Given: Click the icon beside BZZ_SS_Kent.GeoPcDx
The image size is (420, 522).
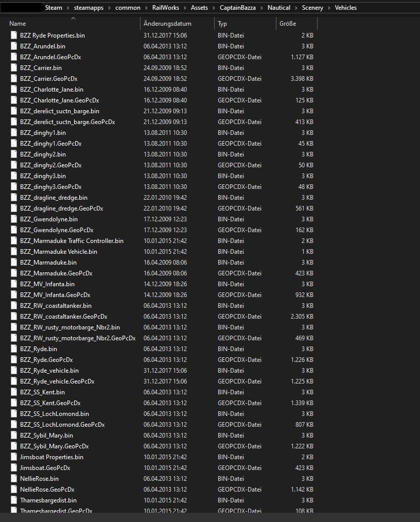Looking at the screenshot, I should (14, 403).
